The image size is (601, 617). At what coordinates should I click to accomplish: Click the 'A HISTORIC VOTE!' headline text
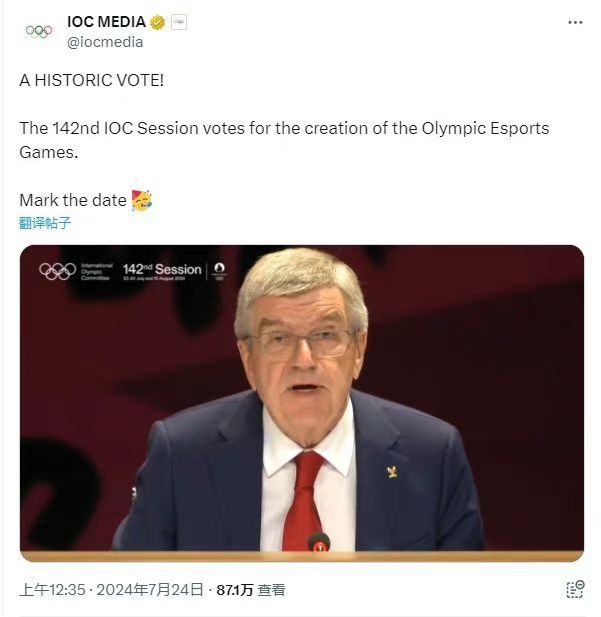[x=91, y=80]
